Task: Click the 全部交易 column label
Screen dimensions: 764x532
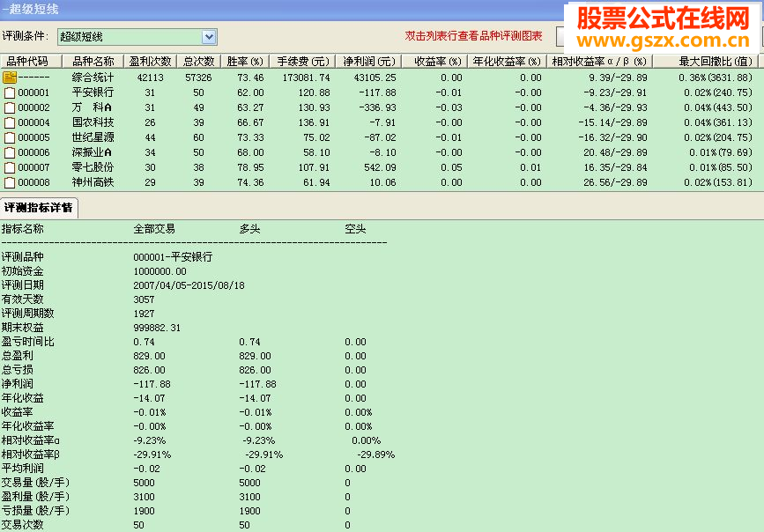Action: pyautogui.click(x=154, y=229)
